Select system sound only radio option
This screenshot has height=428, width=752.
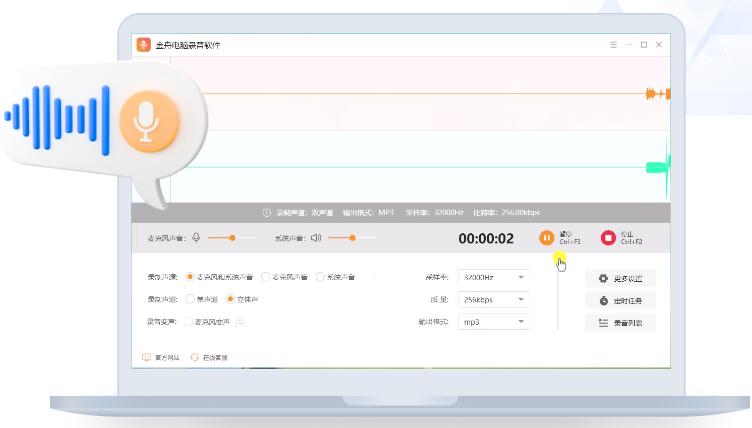click(x=320, y=276)
